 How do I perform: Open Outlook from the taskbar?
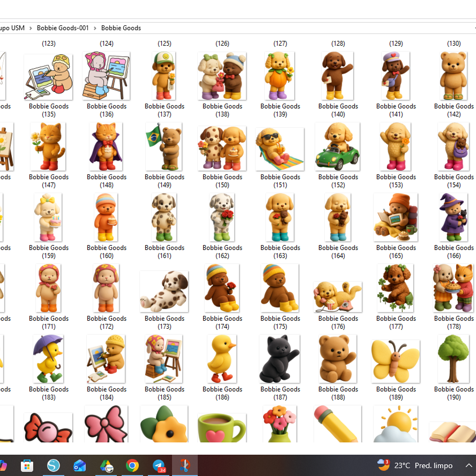(x=80, y=466)
